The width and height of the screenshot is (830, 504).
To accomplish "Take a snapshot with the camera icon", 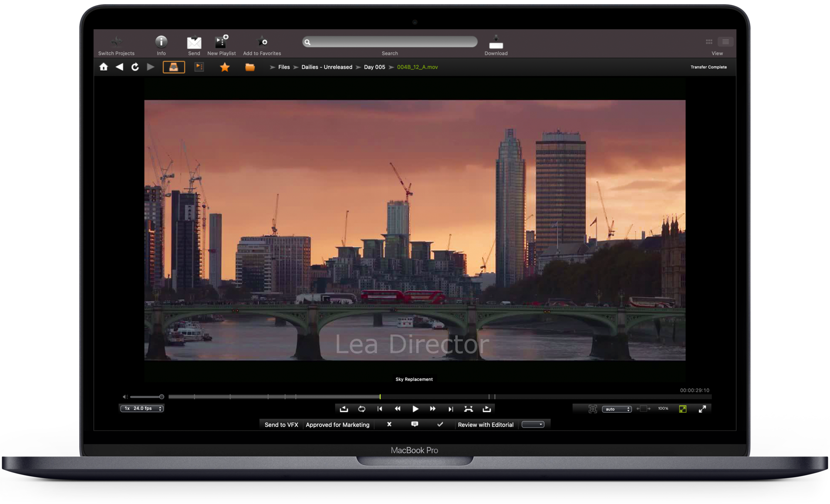I will pos(593,409).
